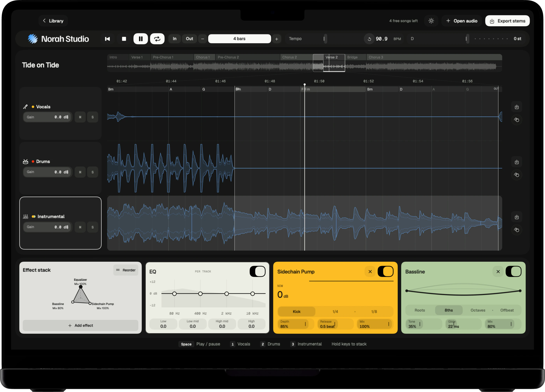Click the Instrumental piano icon
Image resolution: width=545 pixels, height=392 pixels.
tap(25, 217)
